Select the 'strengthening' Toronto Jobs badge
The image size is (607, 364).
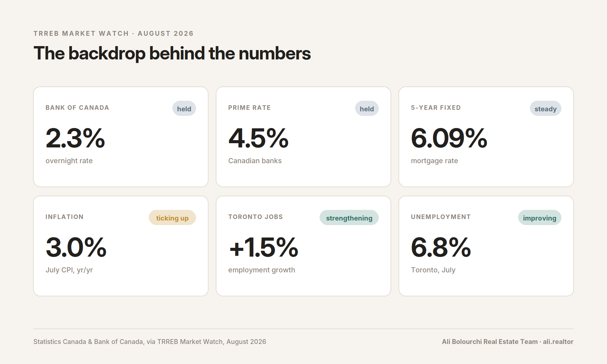[349, 218]
